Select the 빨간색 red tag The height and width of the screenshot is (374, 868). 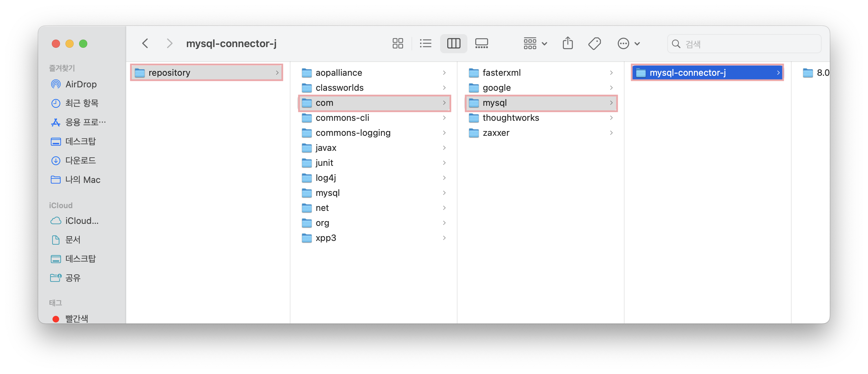point(76,318)
